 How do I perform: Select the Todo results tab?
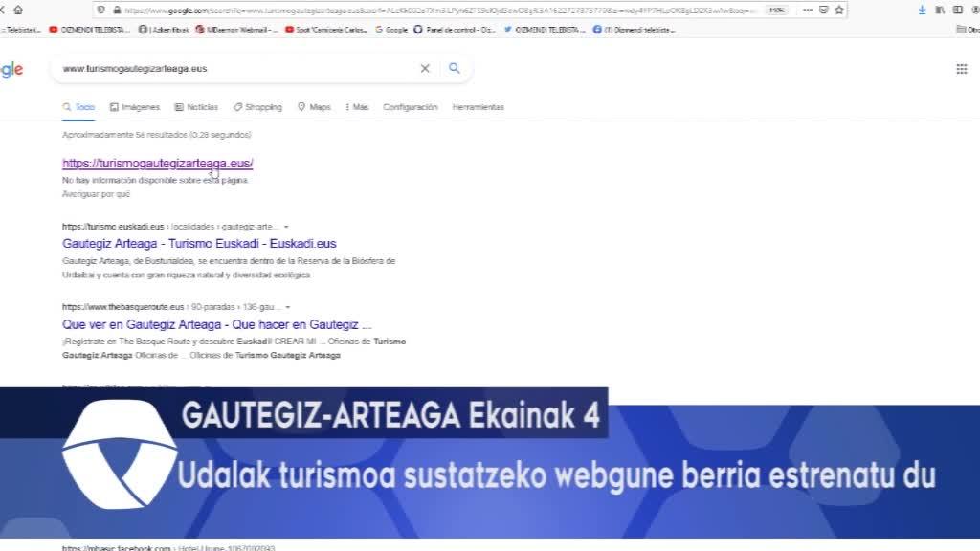coord(78,107)
